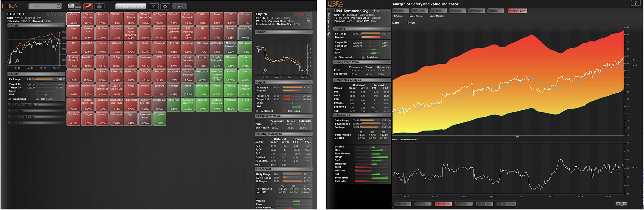
Task: Select the Multiples tab
Action: (496, 11)
